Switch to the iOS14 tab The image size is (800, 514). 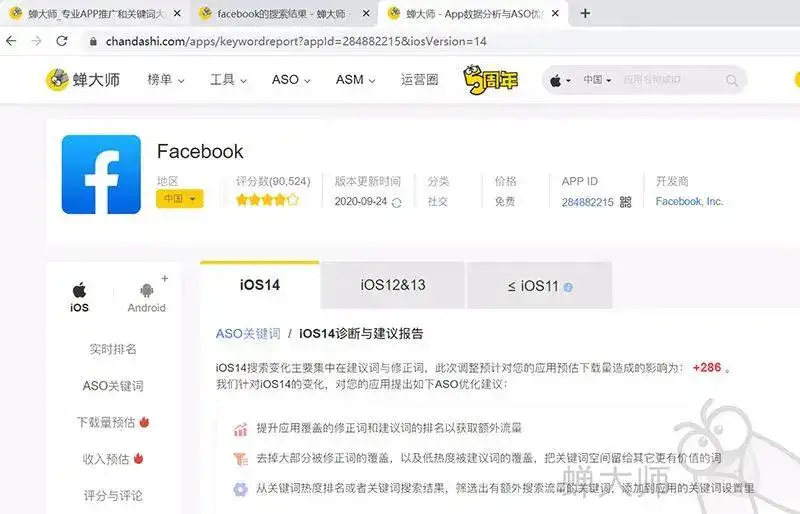(260, 285)
